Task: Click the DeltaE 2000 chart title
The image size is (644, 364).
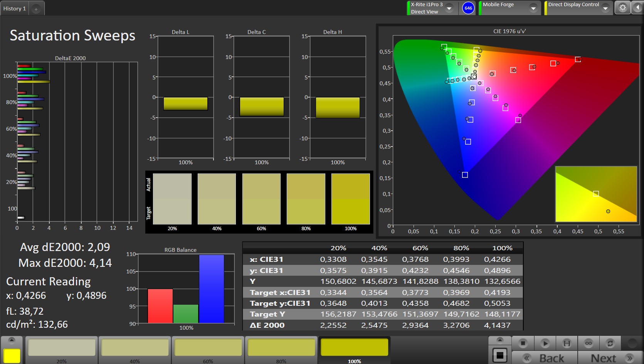Action: (71, 58)
